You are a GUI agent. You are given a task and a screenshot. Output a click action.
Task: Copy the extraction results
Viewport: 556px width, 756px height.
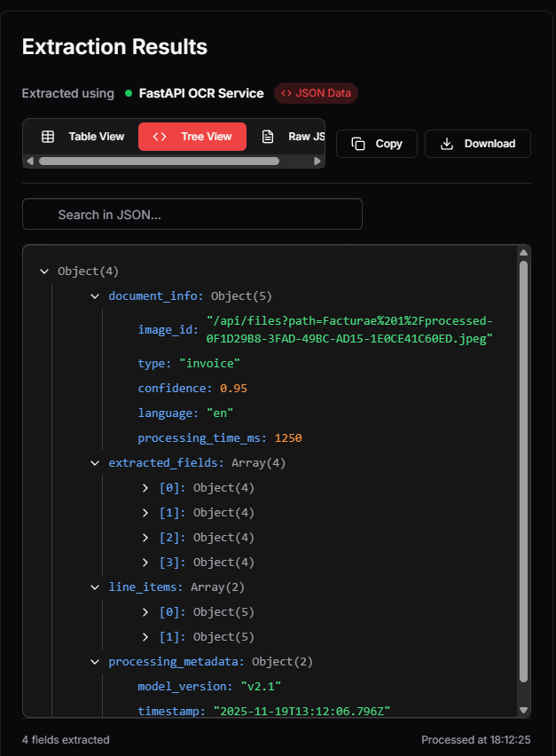point(376,144)
